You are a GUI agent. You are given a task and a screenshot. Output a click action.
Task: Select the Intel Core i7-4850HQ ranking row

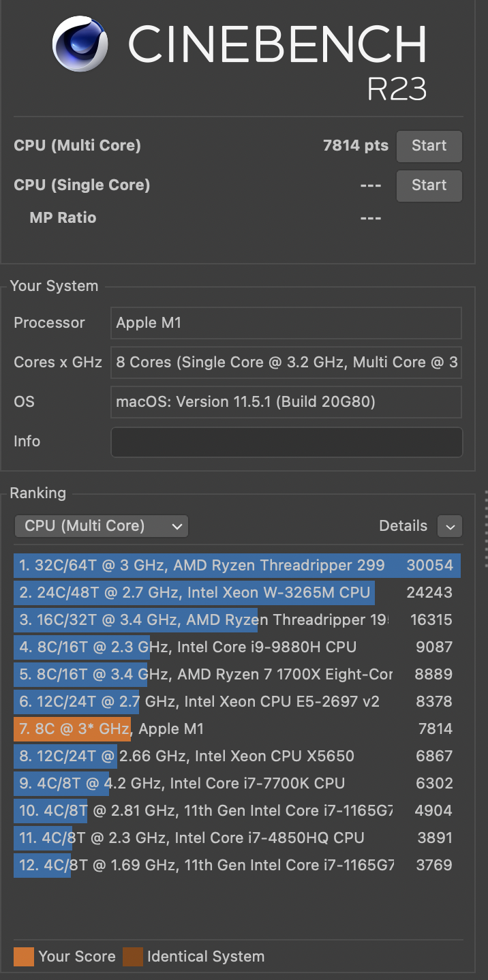coord(237,838)
